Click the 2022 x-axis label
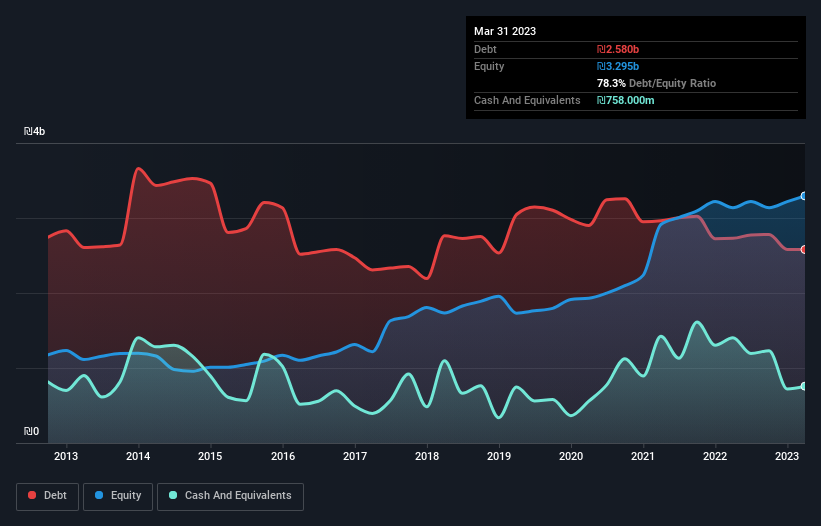Screen dimensions: 821x526 (x=715, y=456)
